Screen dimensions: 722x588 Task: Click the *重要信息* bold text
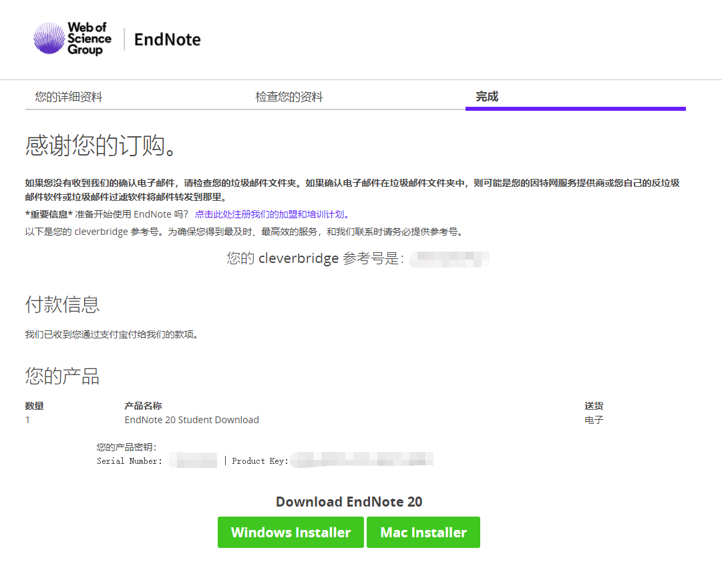click(x=49, y=214)
